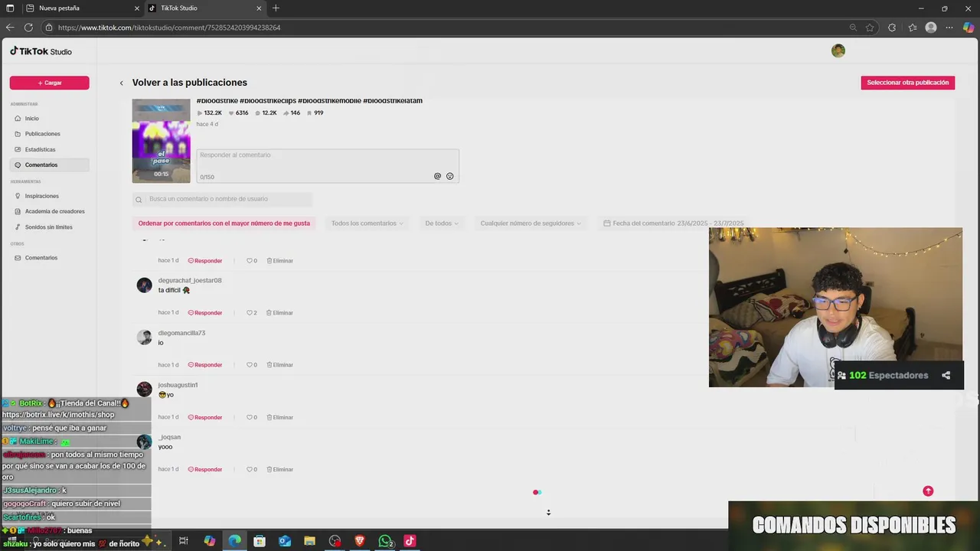The height and width of the screenshot is (551, 980).
Task: Close the TikTok Studio browser tab
Action: coord(259,8)
